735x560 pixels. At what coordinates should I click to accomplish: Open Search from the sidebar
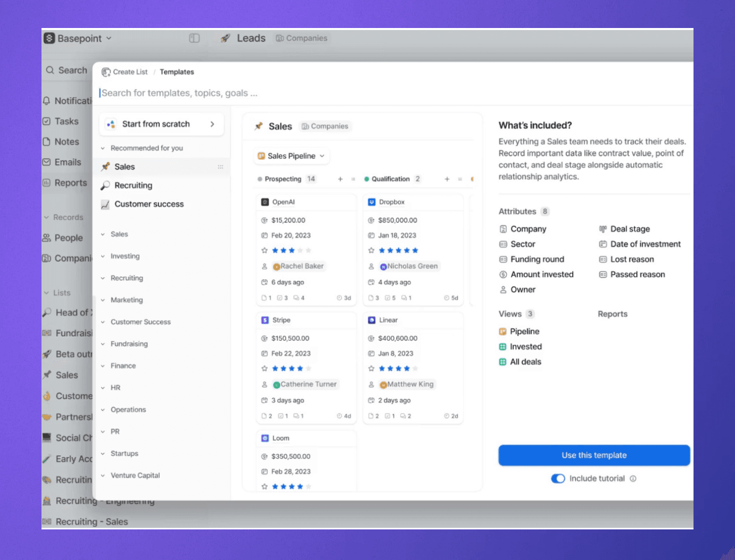tap(70, 70)
